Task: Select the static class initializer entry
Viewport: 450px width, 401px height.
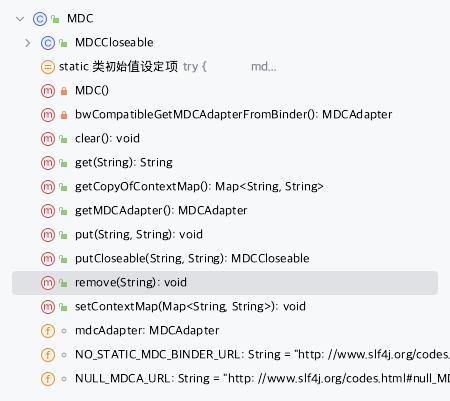Action: tap(158, 67)
